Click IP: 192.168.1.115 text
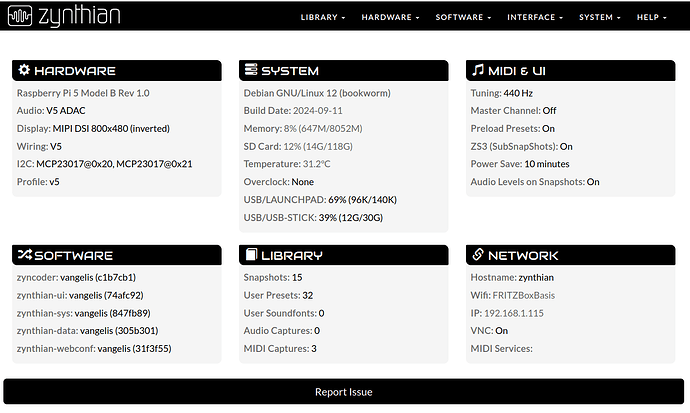Viewport: 690px width, 413px height. click(x=507, y=313)
